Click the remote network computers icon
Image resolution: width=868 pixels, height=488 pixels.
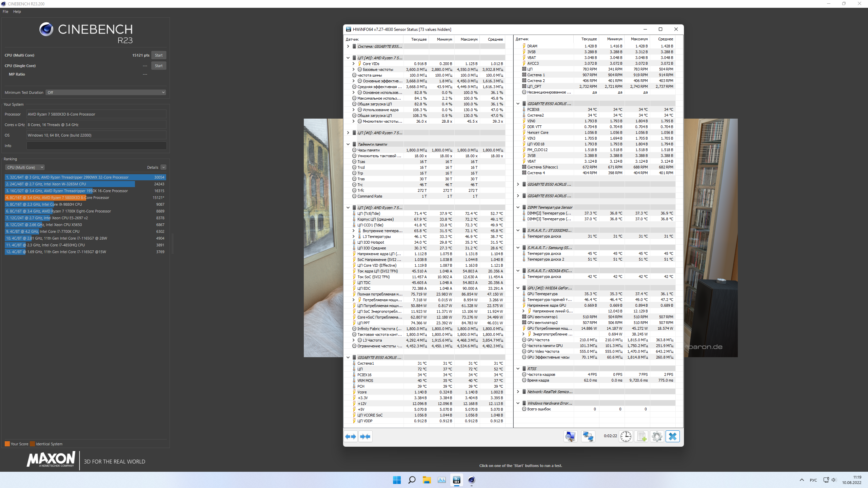click(588, 436)
